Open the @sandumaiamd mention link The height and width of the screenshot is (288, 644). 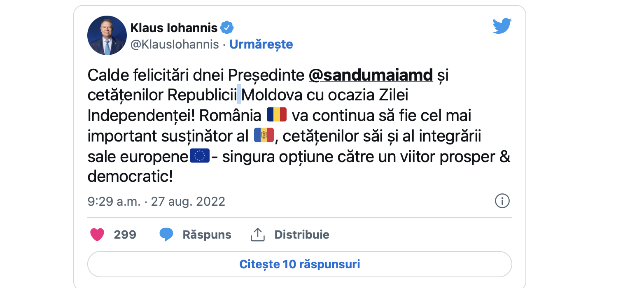(x=371, y=75)
